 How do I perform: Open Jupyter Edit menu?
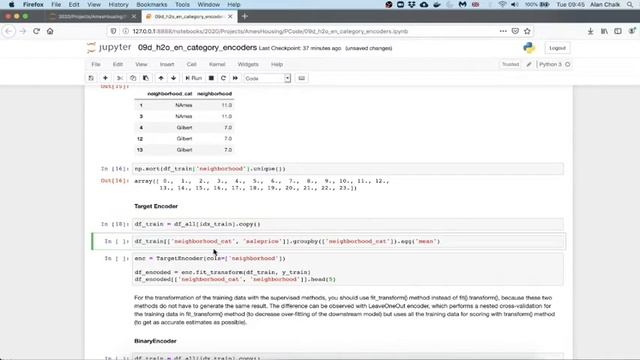(x=118, y=64)
